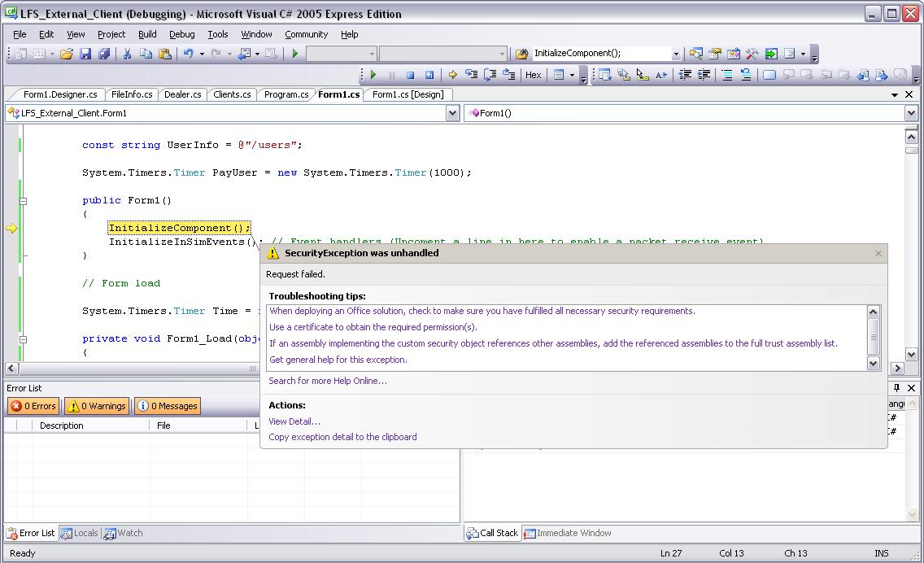This screenshot has height=563, width=924.
Task: Toggle the 0 Warnings filter button
Action: pyautogui.click(x=98, y=406)
